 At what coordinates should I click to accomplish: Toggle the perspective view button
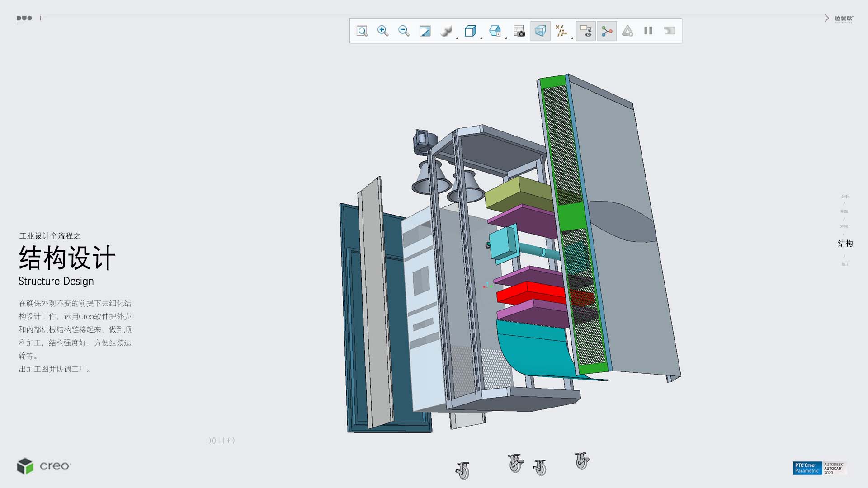pyautogui.click(x=540, y=31)
